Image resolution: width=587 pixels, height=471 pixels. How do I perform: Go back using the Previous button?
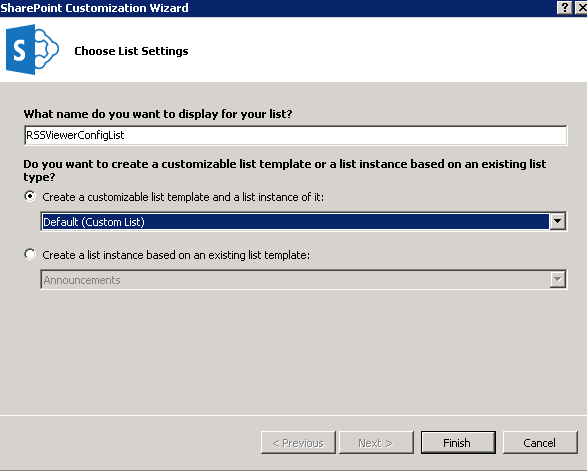298,443
